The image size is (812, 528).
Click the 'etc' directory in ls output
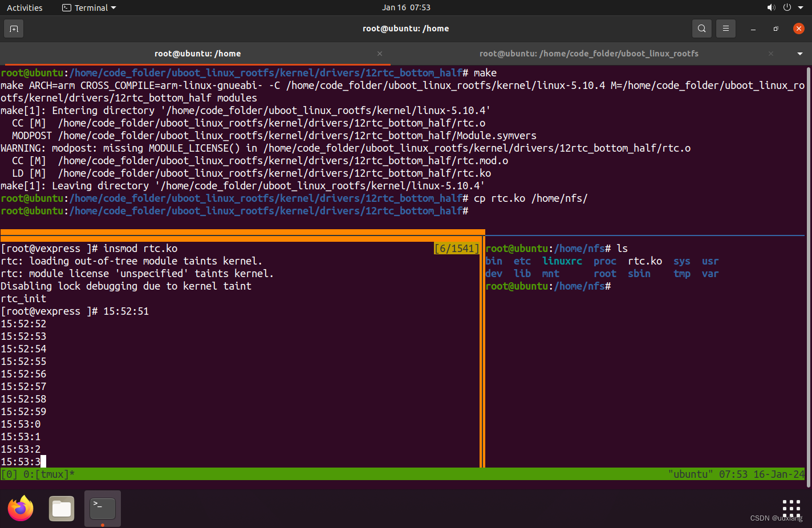coord(522,261)
